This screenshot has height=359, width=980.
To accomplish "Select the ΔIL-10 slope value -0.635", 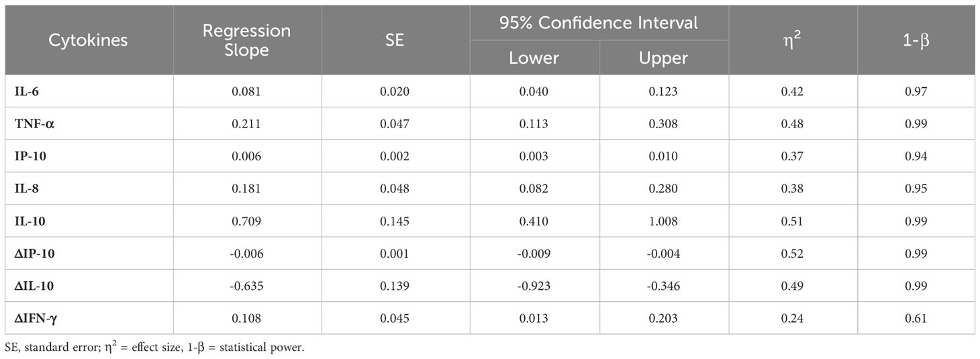I will [247, 285].
